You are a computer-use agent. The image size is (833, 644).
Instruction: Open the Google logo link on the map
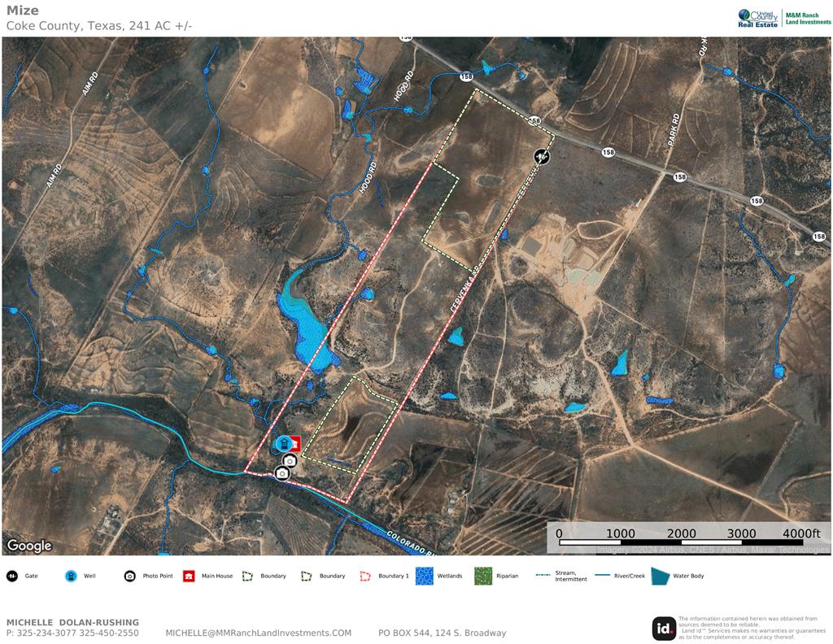coord(29,546)
